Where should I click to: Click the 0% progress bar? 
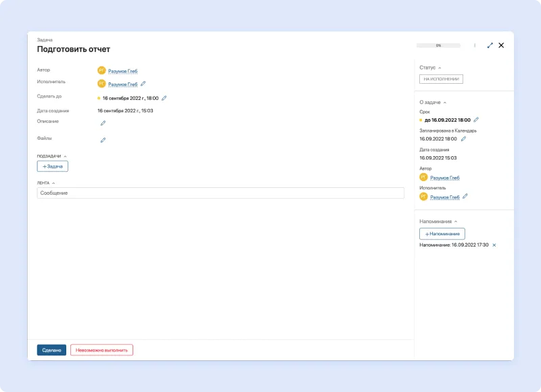pos(438,45)
